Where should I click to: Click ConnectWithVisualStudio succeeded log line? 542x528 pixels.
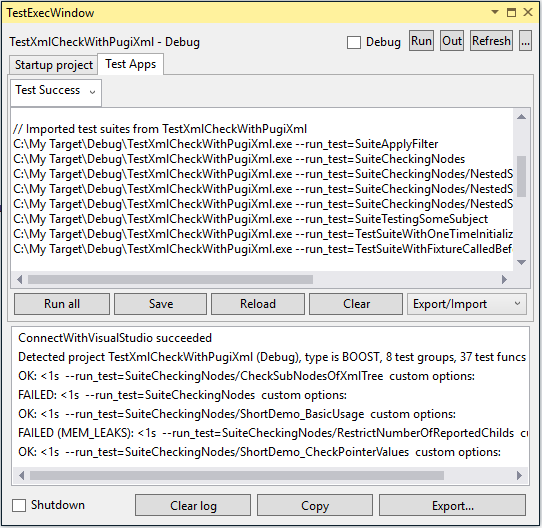[x=115, y=338]
